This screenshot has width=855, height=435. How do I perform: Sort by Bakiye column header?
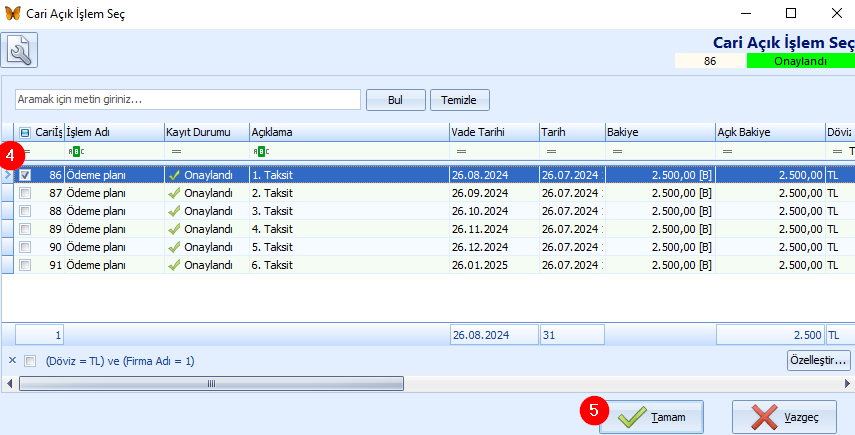click(660, 132)
